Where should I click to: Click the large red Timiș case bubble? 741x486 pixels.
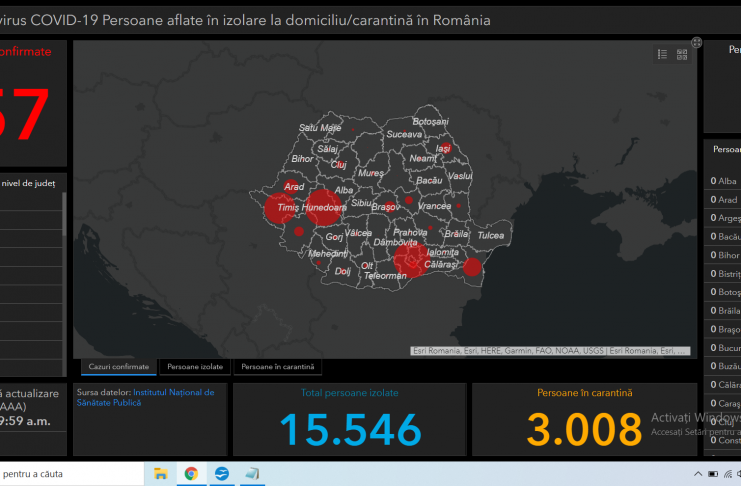280,208
